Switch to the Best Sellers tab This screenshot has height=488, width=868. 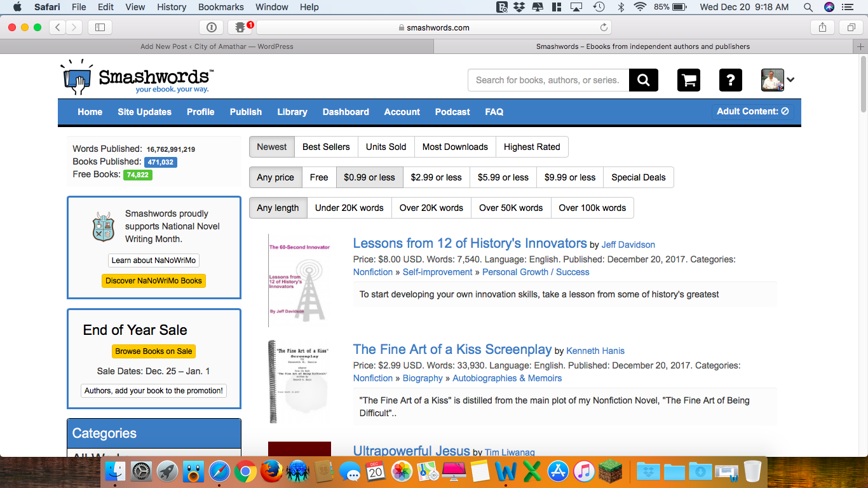coord(326,147)
